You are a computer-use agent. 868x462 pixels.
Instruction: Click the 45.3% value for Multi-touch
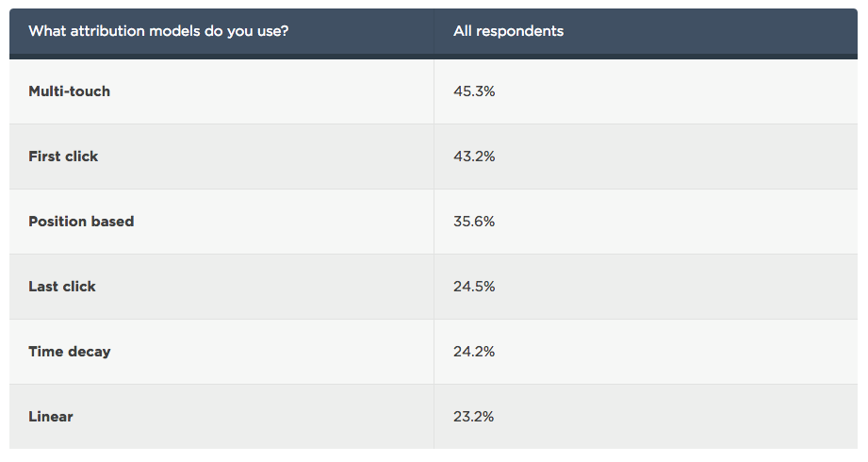(474, 91)
